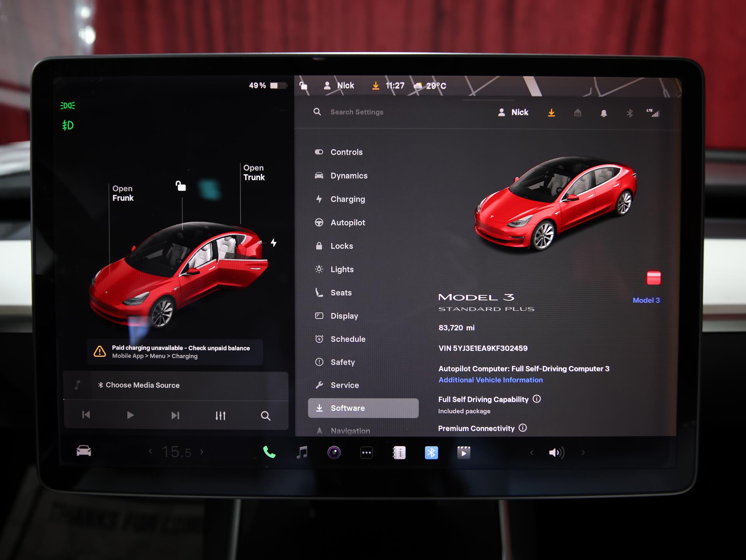Screen dimensions: 746x560
Task: Open the Phone app in bottom bar
Action: 269,452
